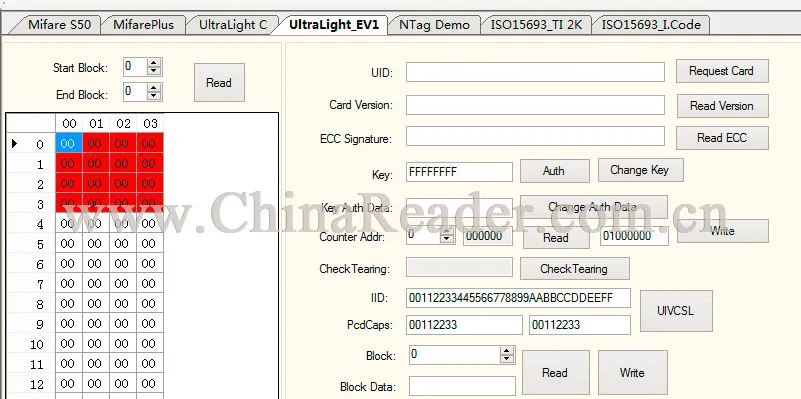
Task: Click the second PcdCaps field
Action: (580, 325)
